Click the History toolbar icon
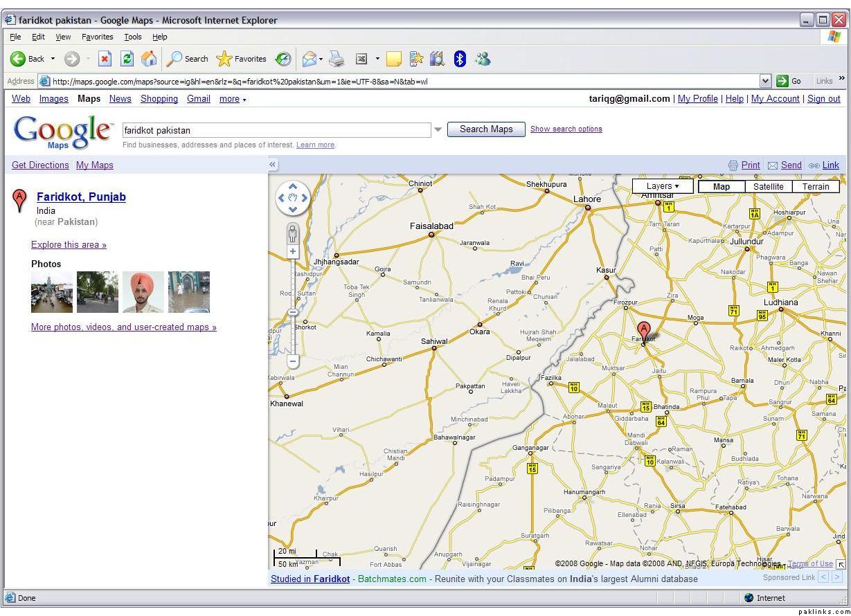 click(x=283, y=59)
